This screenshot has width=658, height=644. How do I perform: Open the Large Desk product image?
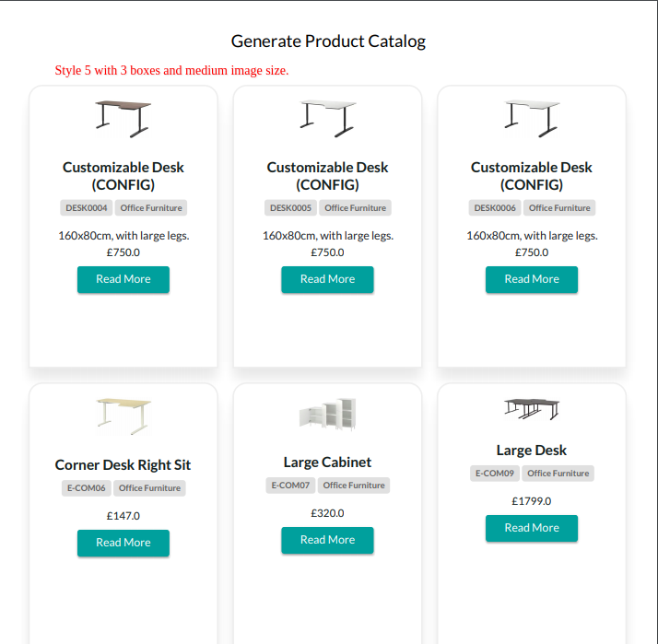click(x=531, y=409)
